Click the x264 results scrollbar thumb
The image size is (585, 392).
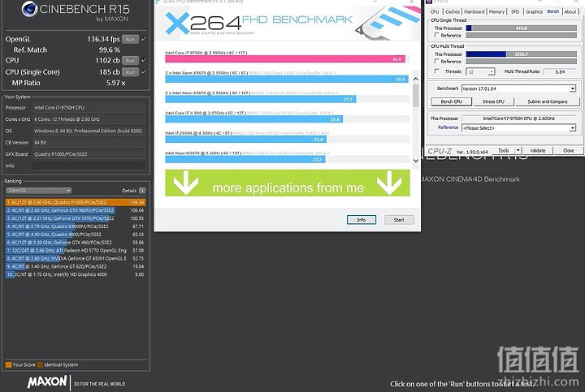416,96
